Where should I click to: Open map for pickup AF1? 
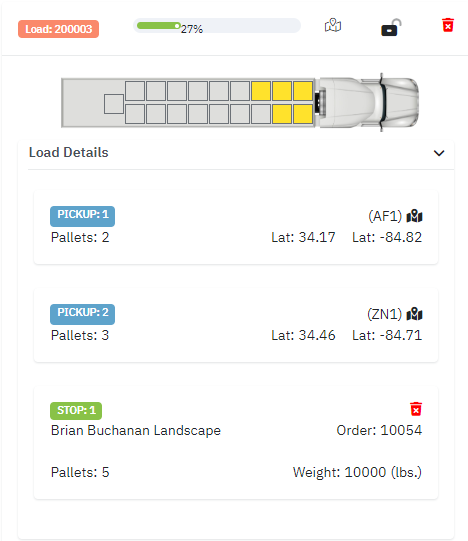pos(415,216)
